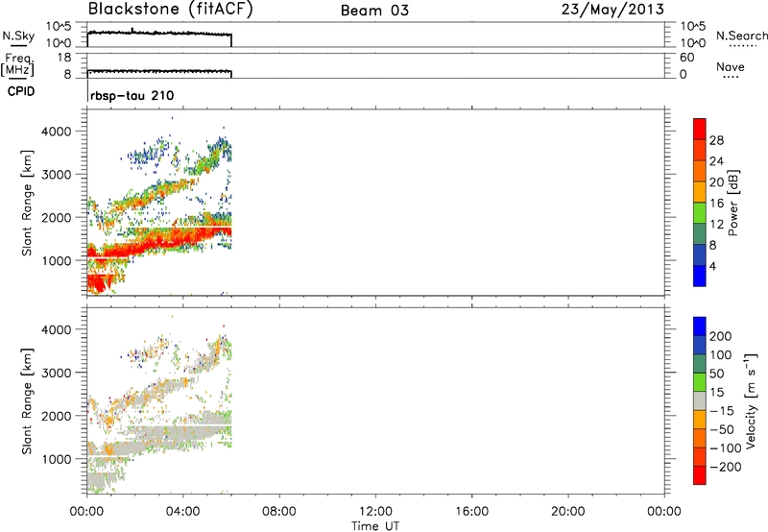Click the "Velocity [m s-1]" color bar title
768x532 pixels.
751,400
